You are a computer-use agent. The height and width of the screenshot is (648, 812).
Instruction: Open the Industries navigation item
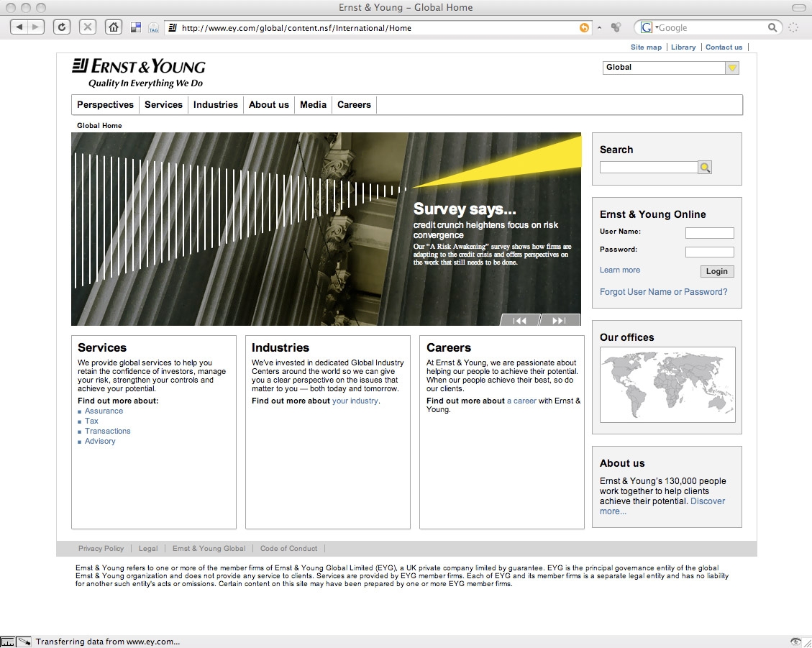coord(216,104)
